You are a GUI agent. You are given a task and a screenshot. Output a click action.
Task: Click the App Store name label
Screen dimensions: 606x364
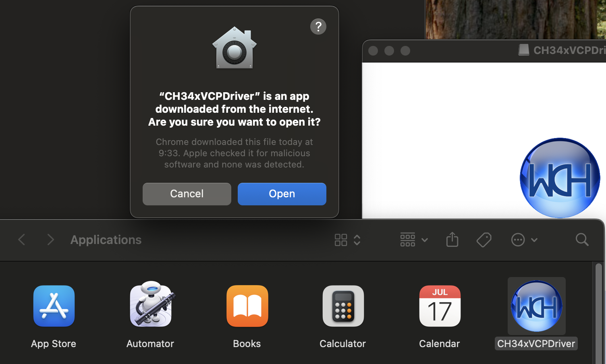54,343
